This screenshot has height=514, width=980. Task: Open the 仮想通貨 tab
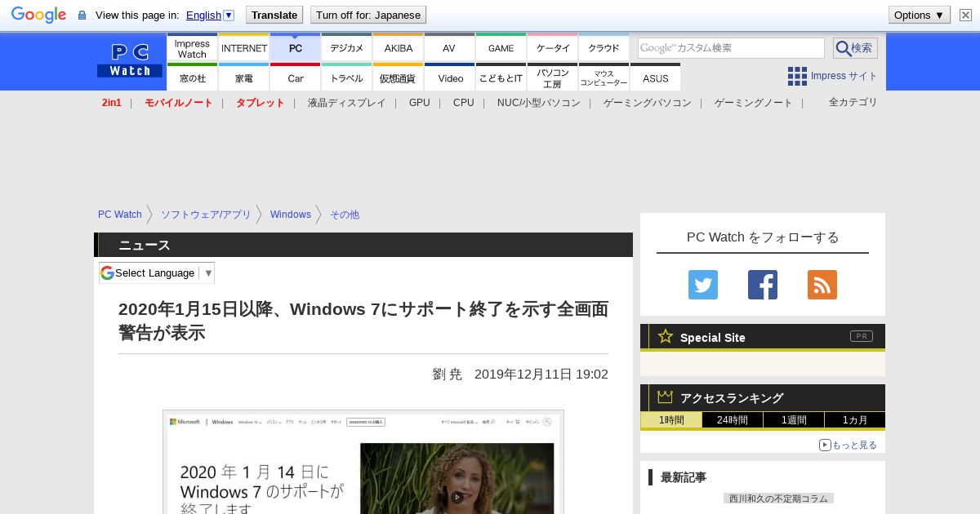(398, 78)
